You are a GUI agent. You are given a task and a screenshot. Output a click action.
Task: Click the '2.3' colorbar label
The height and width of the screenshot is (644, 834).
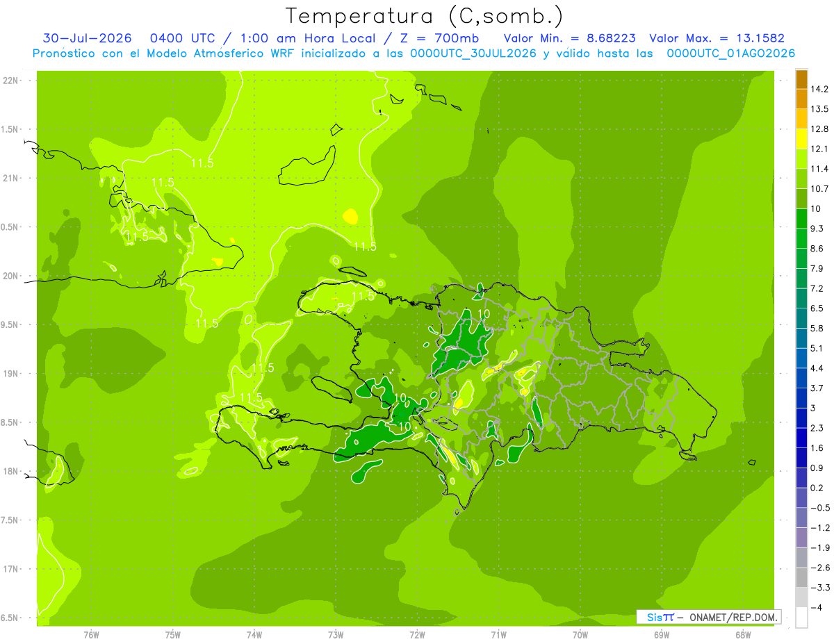817,428
